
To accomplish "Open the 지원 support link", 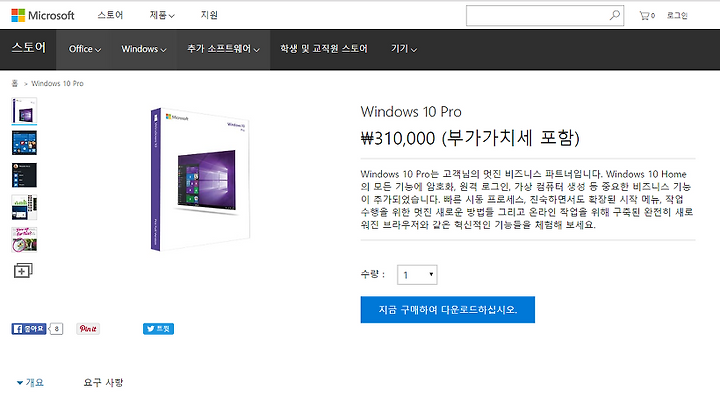I will (209, 15).
